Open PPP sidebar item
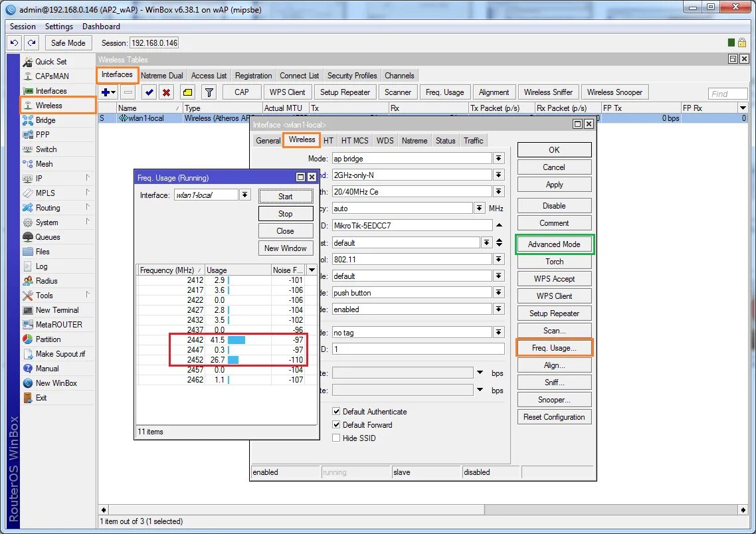The image size is (756, 534). pos(43,134)
